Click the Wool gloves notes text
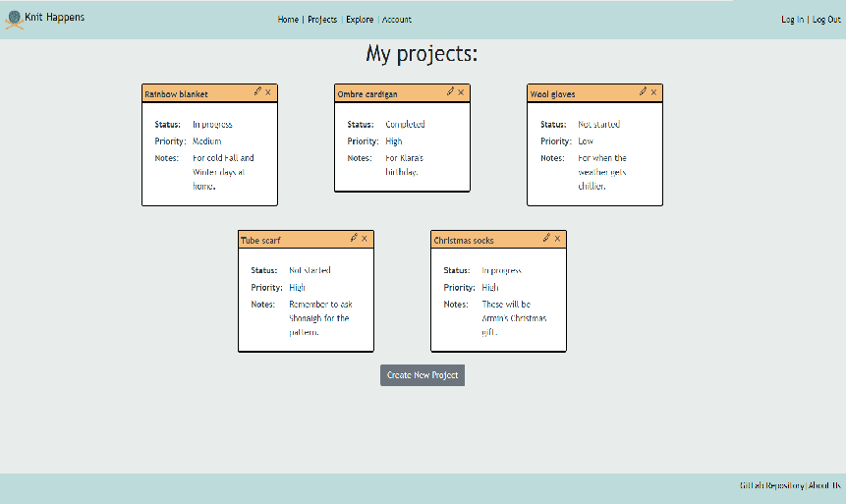This screenshot has width=846, height=504. [602, 172]
